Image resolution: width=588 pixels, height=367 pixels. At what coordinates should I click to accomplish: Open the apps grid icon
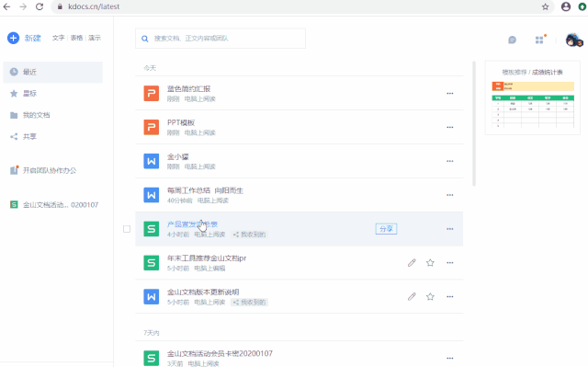point(539,40)
